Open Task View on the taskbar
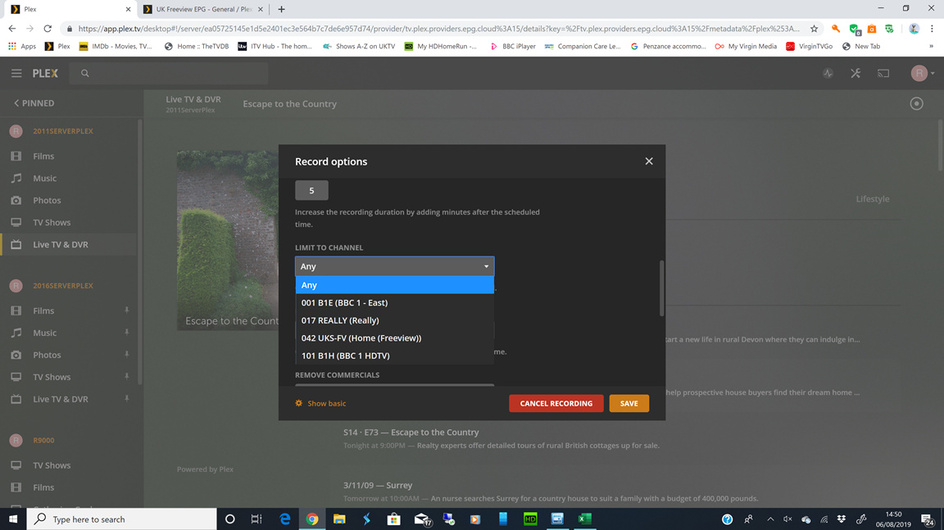Image resolution: width=944 pixels, height=530 pixels. click(x=256, y=519)
